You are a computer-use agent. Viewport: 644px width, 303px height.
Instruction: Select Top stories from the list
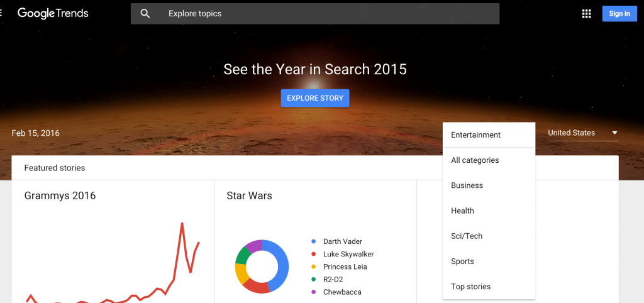[489, 287]
